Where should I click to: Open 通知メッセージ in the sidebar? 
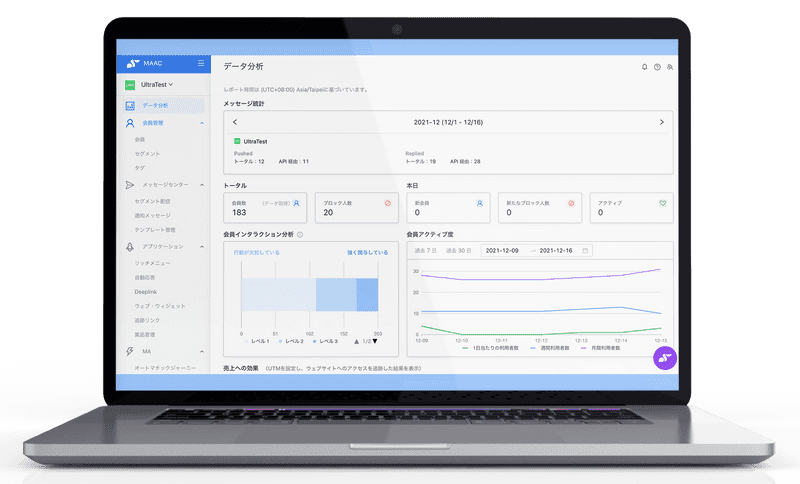pos(153,215)
